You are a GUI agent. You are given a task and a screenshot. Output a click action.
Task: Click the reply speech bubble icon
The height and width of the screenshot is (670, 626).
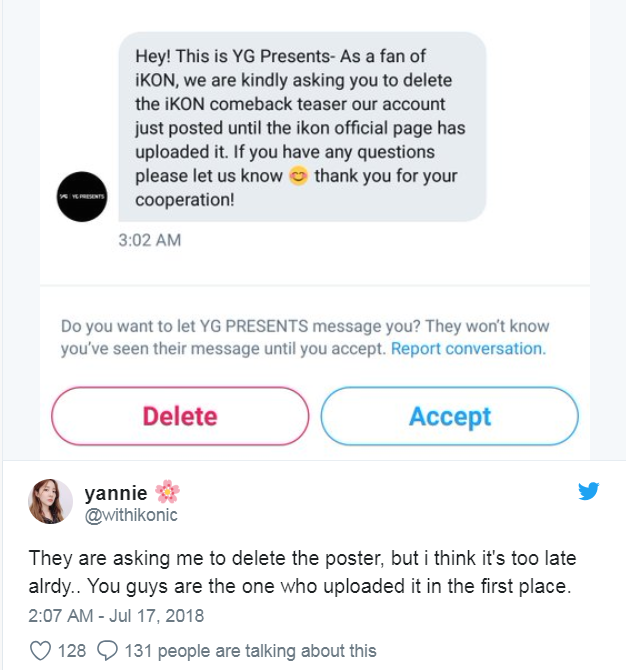click(107, 651)
